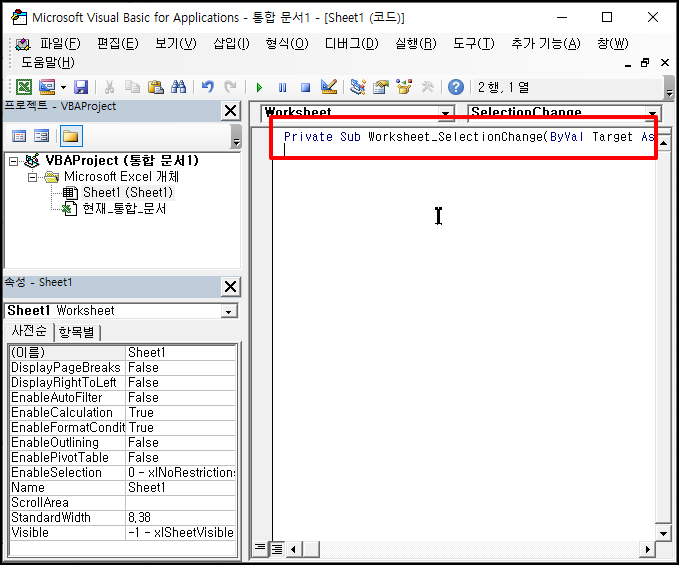Open Help with the question mark icon

(456, 87)
